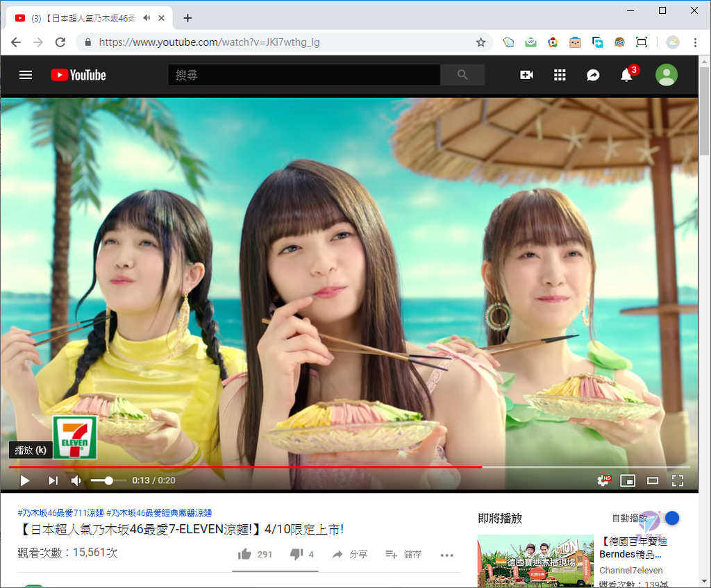Open the YouTube hamburger guide menu
Viewport: 711px width, 588px height.
click(26, 75)
